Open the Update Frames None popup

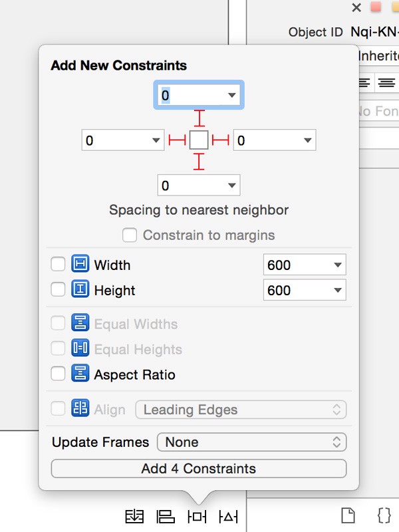pyautogui.click(x=252, y=442)
